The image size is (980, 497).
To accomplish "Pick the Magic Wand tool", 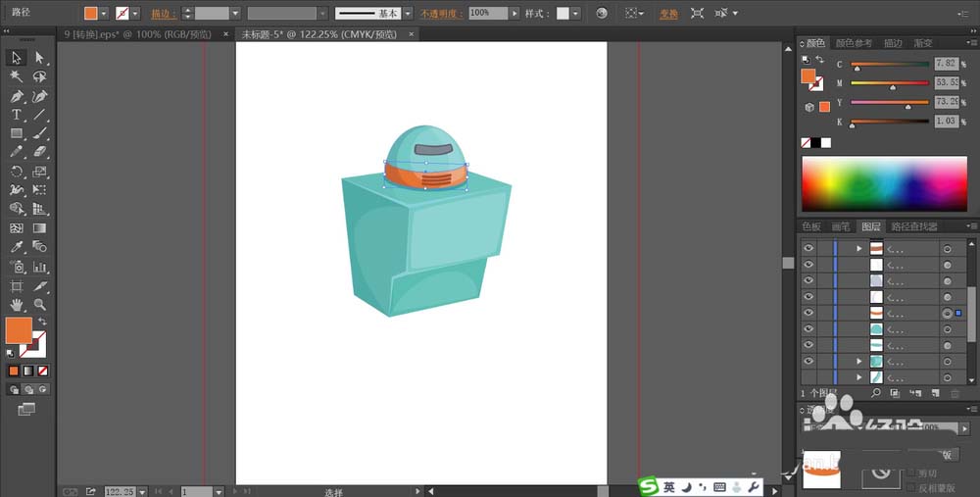I will pos(17,76).
